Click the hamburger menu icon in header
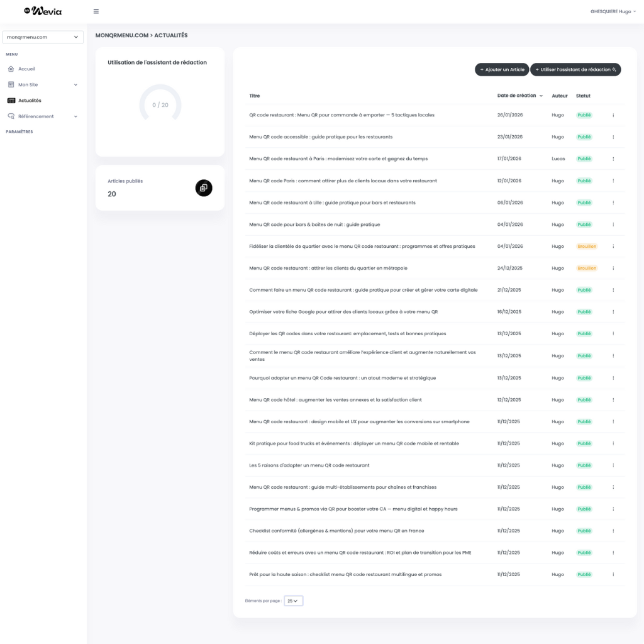 96,11
